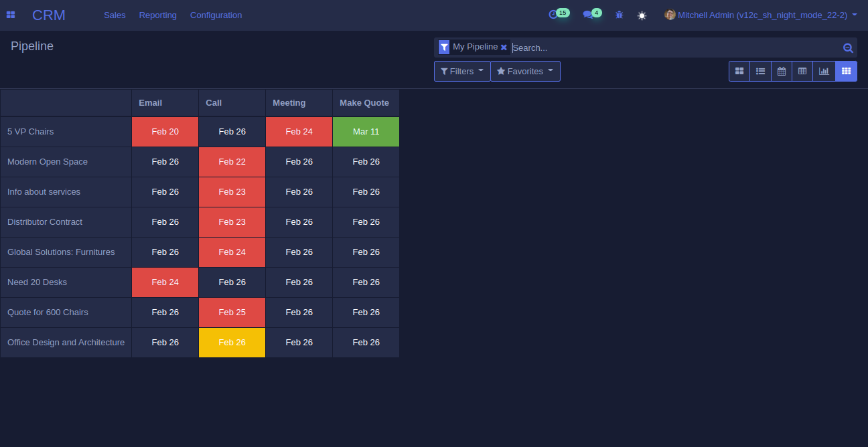Switch to Calendar view
The width and height of the screenshot is (868, 447).
tap(781, 71)
